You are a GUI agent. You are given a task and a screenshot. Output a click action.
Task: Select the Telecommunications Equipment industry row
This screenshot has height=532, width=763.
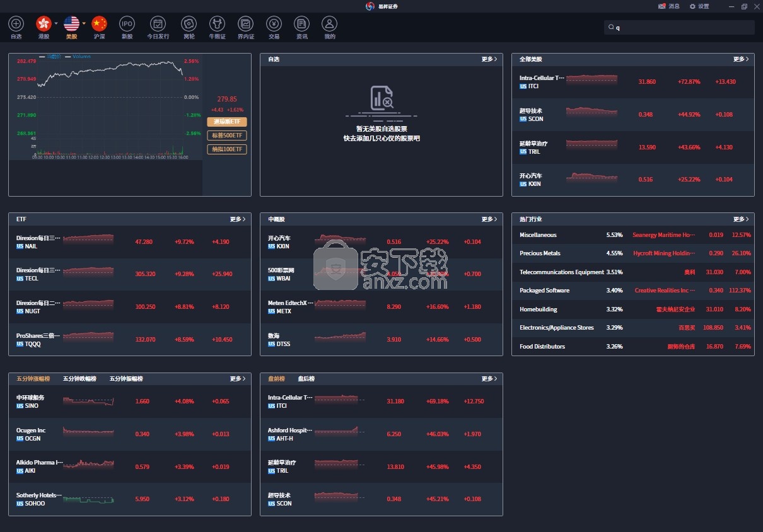(632, 272)
